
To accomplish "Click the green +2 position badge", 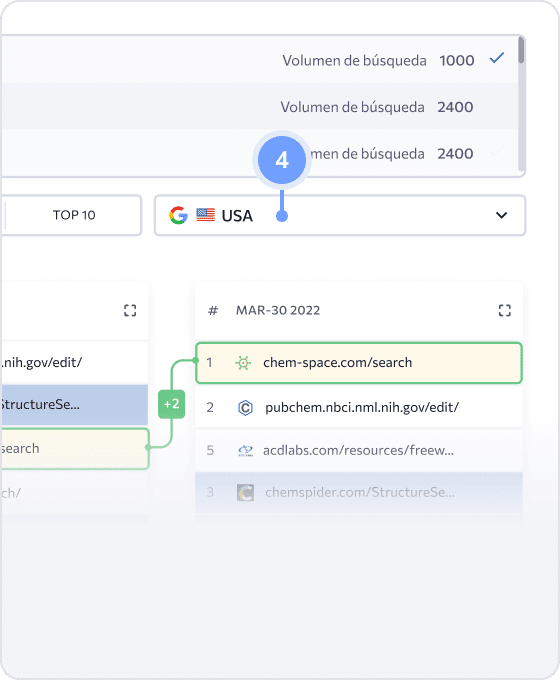I will click(171, 404).
